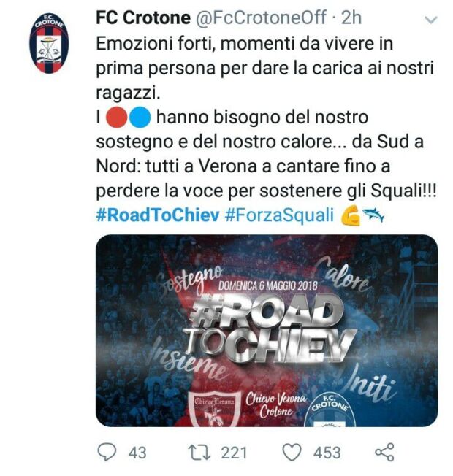Viewport: 453px width, 476px height.
Task: Click the flexed bicep emoji
Action: 350,215
